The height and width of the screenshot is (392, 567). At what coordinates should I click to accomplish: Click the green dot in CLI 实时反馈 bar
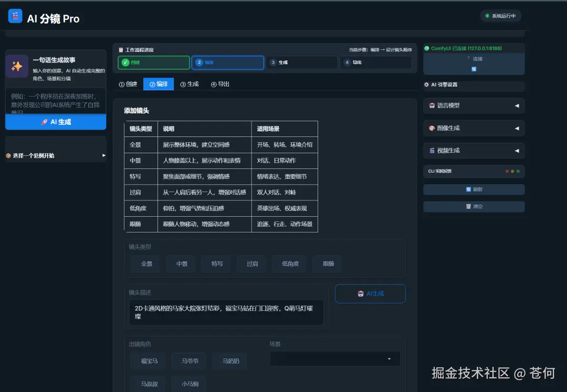coord(518,171)
